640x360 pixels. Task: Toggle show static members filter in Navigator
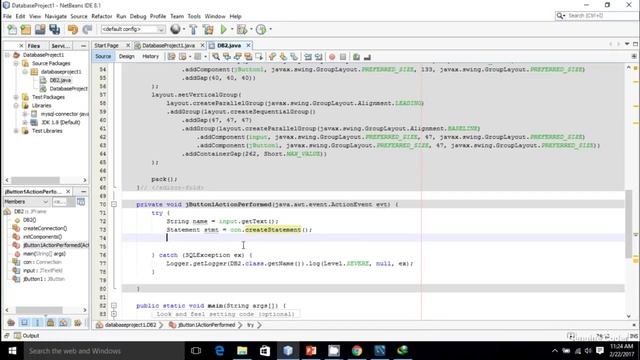[38, 322]
